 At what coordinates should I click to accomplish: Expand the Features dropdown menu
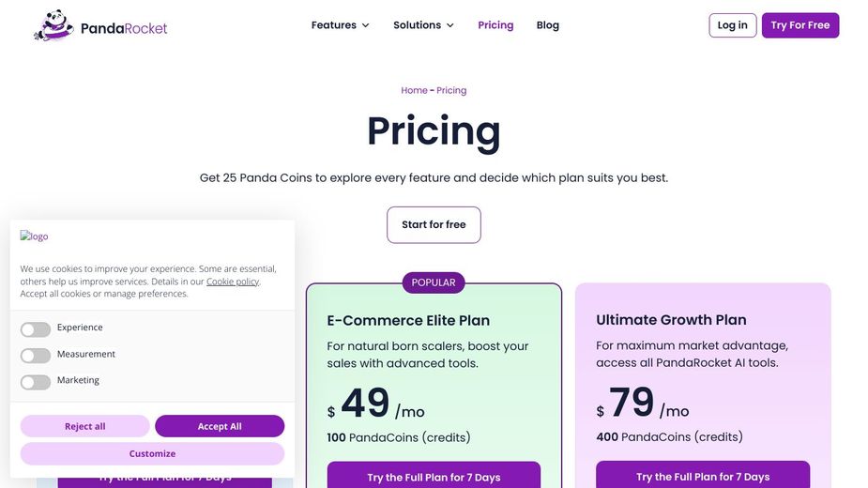340,25
